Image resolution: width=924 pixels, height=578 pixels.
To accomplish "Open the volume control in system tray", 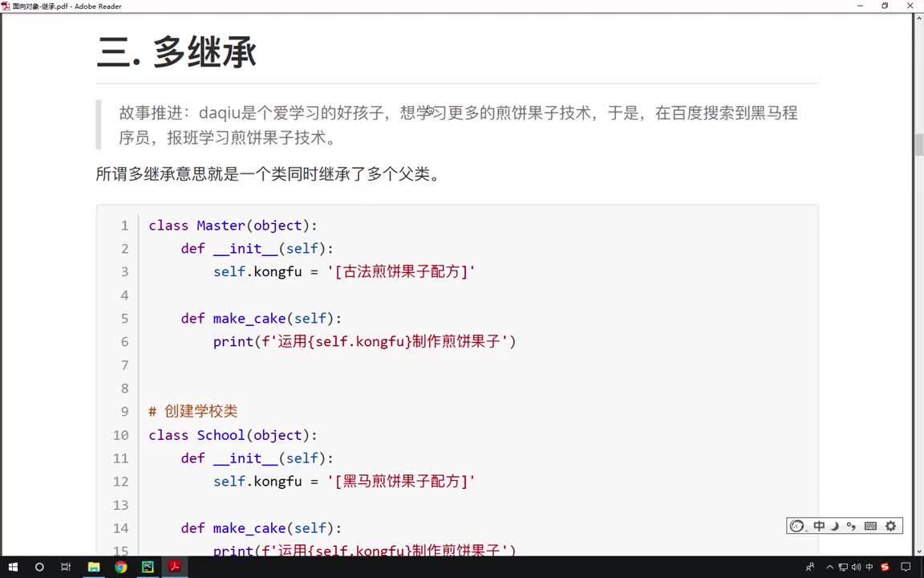I will coord(856,567).
